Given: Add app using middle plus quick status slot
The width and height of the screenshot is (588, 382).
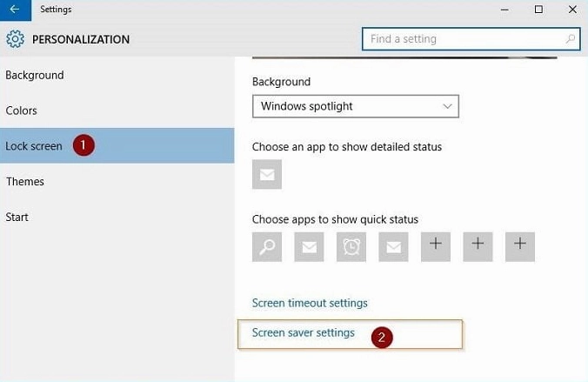Looking at the screenshot, I should click(478, 247).
